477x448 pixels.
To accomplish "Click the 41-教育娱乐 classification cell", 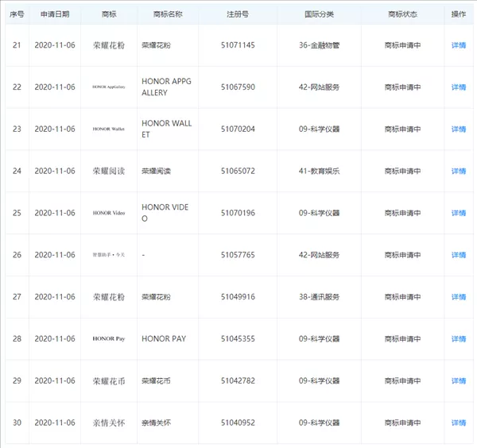I will pyautogui.click(x=319, y=171).
